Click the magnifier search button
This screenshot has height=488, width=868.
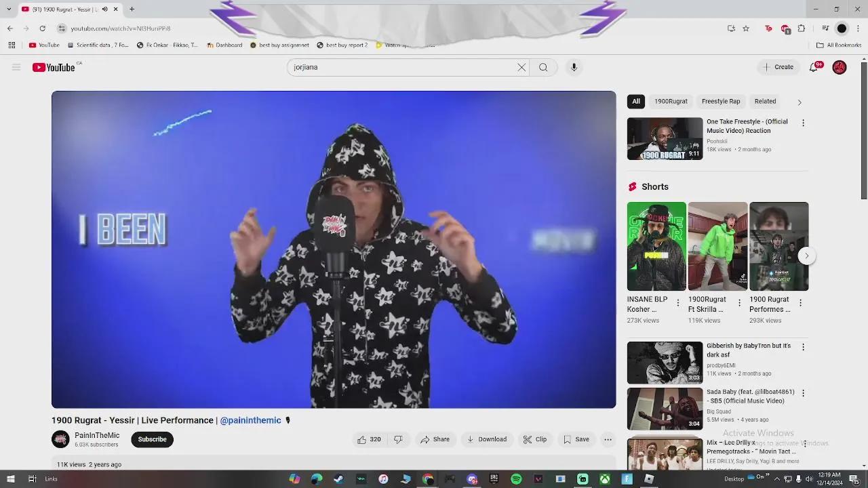[543, 67]
